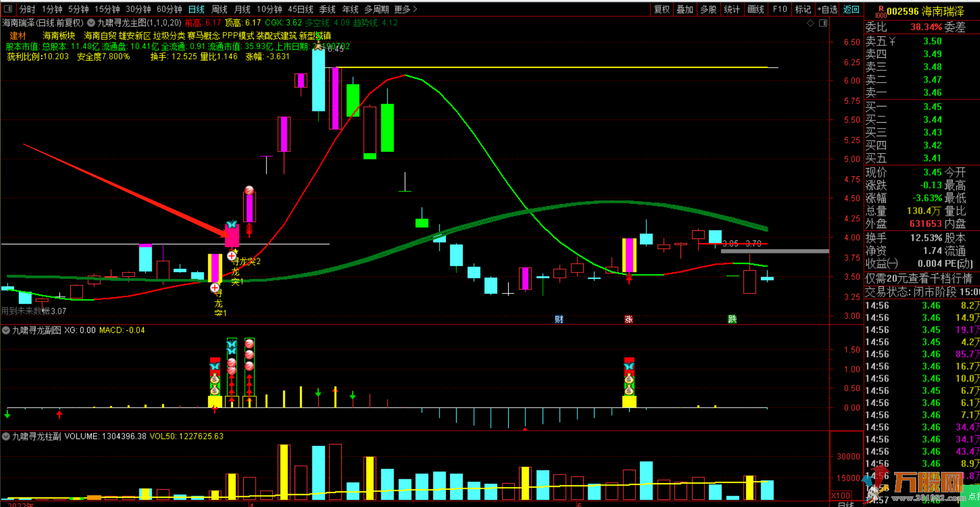Open the 更多 periods expander
The height and width of the screenshot is (507, 980).
[405, 9]
